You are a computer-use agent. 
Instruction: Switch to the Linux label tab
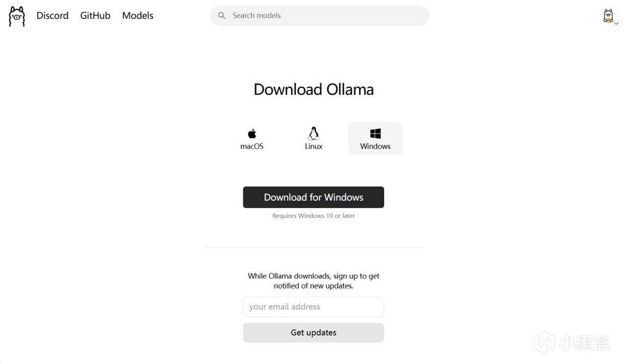coord(314,146)
